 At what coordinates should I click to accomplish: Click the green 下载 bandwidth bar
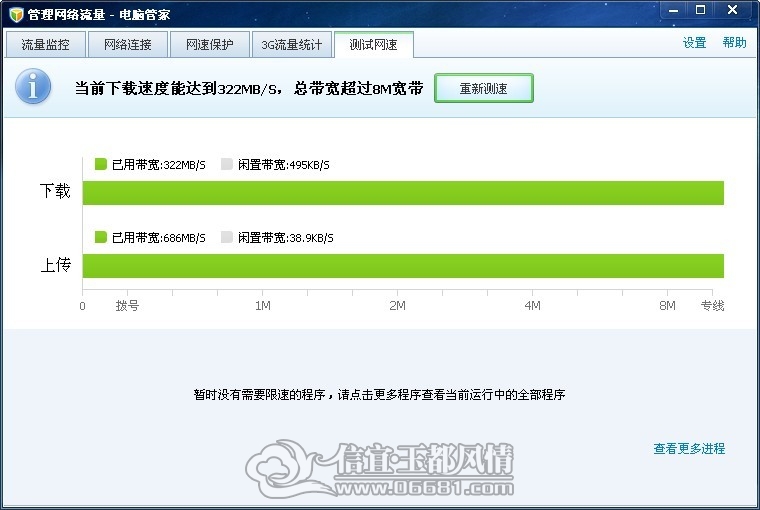(403, 193)
